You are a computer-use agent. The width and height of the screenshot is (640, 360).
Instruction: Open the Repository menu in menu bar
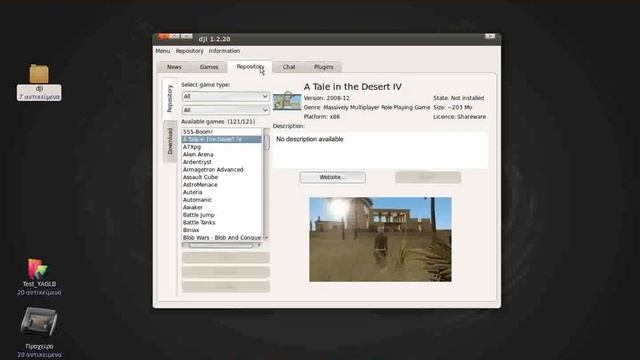(x=189, y=51)
